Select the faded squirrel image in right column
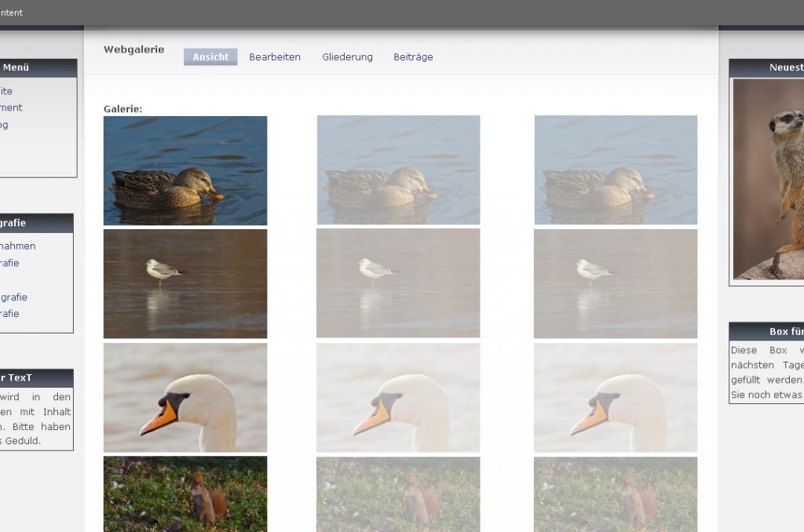This screenshot has width=804, height=532. point(616,494)
